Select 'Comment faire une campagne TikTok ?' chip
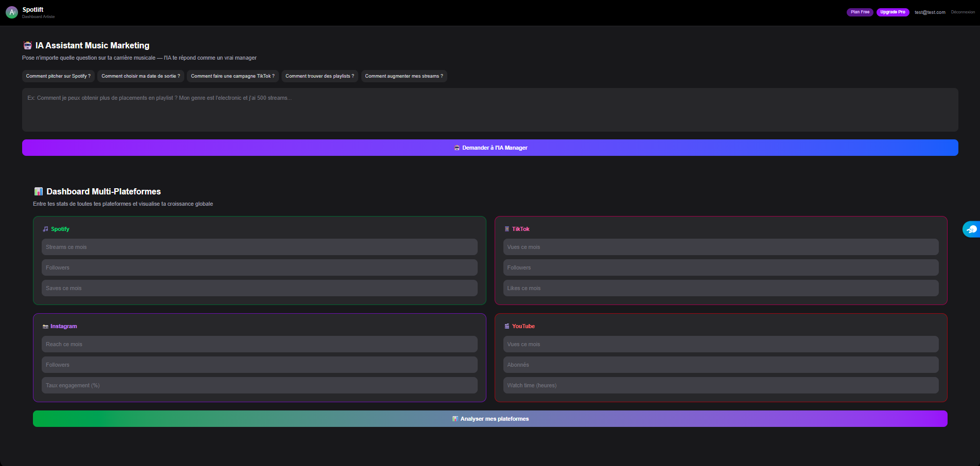Screen dimensions: 980x466 pyautogui.click(x=233, y=76)
